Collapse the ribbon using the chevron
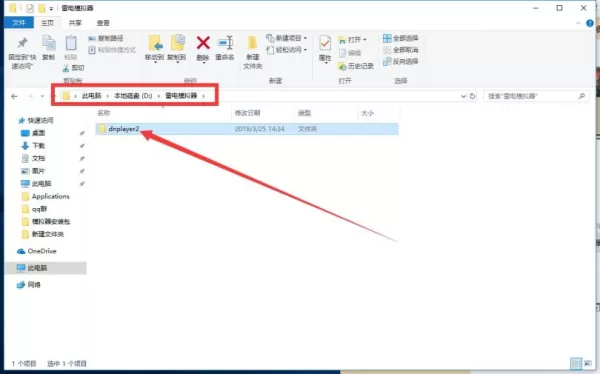The image size is (600, 374). pos(578,23)
